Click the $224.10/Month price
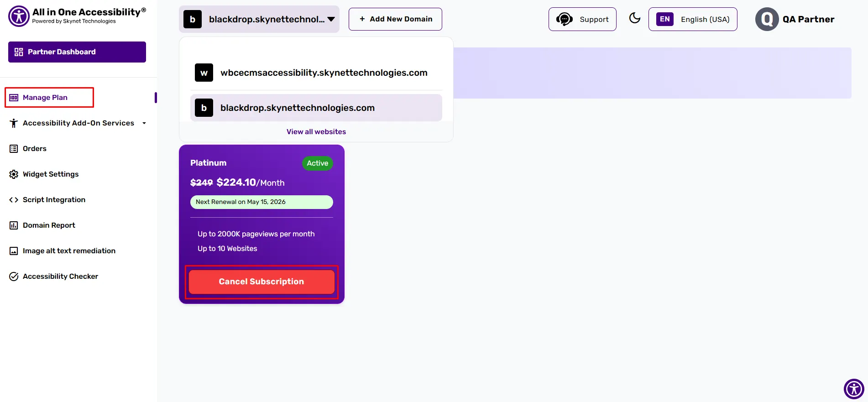Viewport: 868px width, 402px height. [x=251, y=183]
